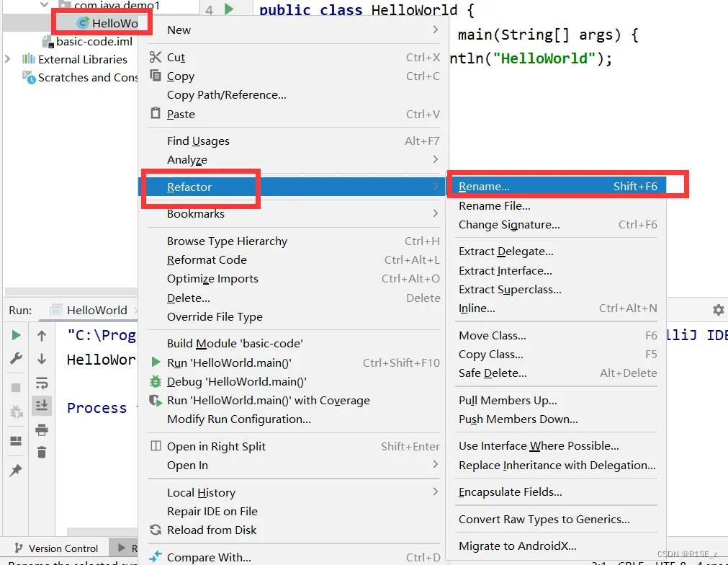Select Rename... in Refactor submenu

coord(557,187)
